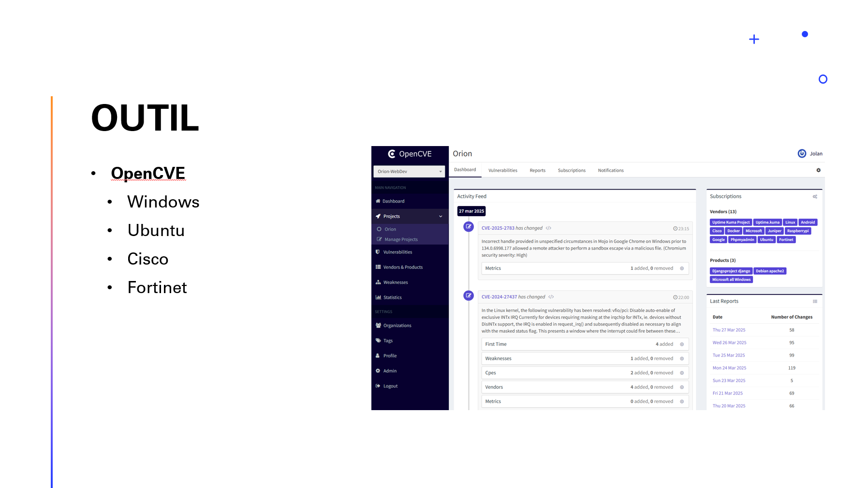Open the Admin gear icon in sidebar
The width and height of the screenshot is (868, 488).
[x=378, y=371]
